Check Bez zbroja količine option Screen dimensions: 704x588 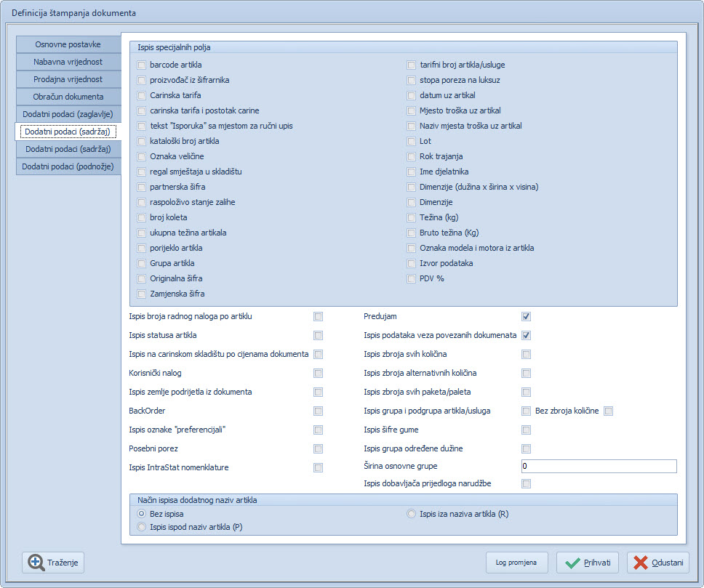(x=609, y=411)
